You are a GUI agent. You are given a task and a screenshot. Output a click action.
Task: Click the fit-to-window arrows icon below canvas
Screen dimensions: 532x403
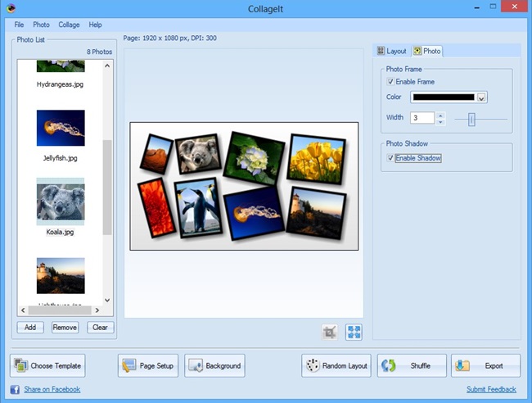pyautogui.click(x=354, y=332)
